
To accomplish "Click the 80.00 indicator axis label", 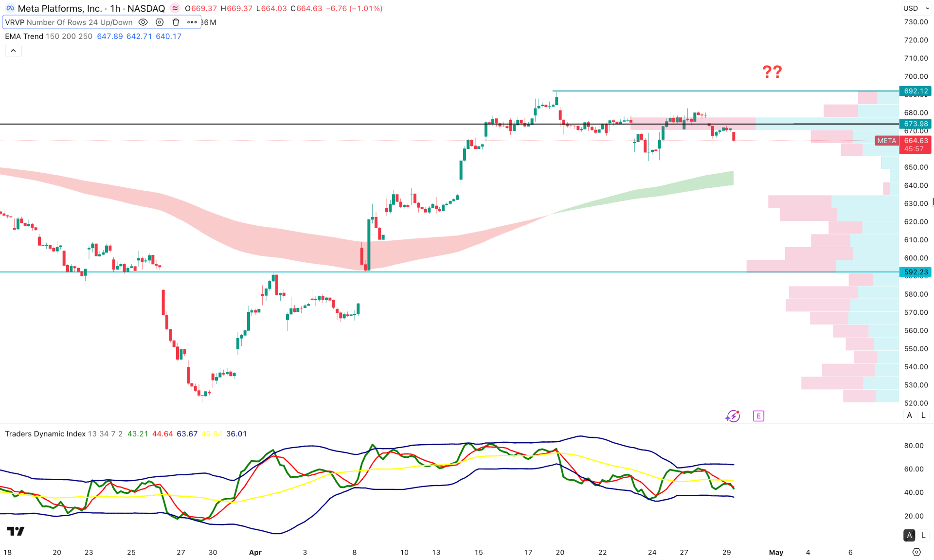I will pos(914,446).
